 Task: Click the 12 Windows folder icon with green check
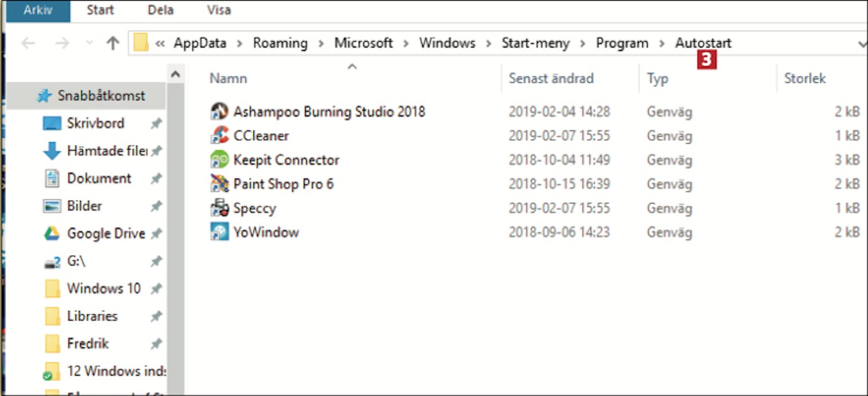[52, 371]
